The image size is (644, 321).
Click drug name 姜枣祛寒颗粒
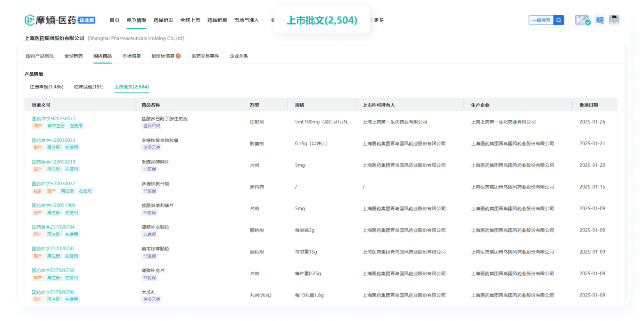tap(155, 249)
